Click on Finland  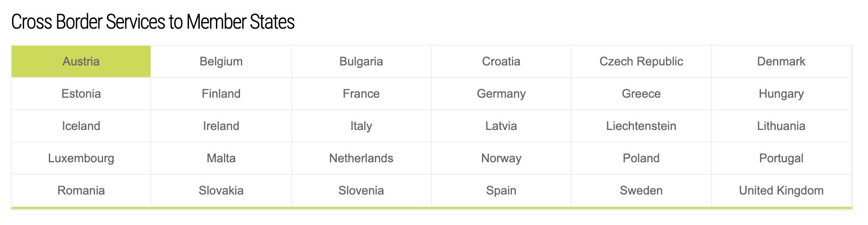(x=221, y=94)
